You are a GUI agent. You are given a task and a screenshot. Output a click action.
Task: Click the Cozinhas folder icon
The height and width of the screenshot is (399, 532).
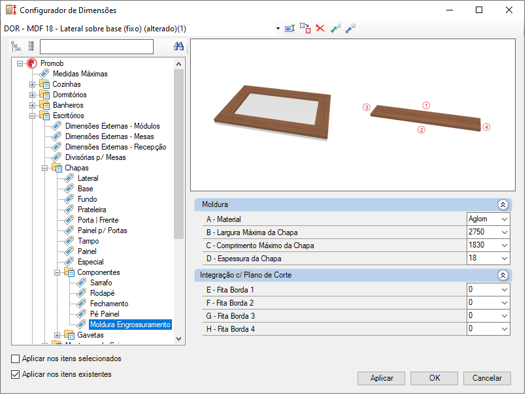coord(44,84)
